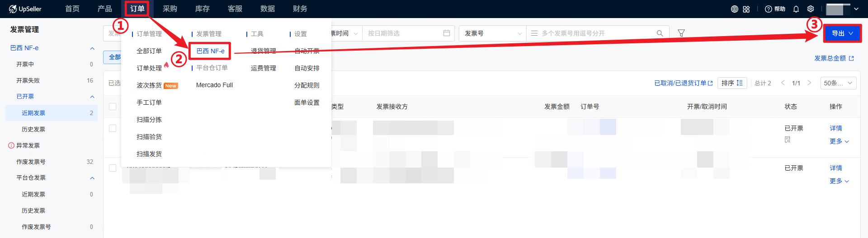Open the 发票总金额 link
868x238 pixels.
click(x=834, y=58)
